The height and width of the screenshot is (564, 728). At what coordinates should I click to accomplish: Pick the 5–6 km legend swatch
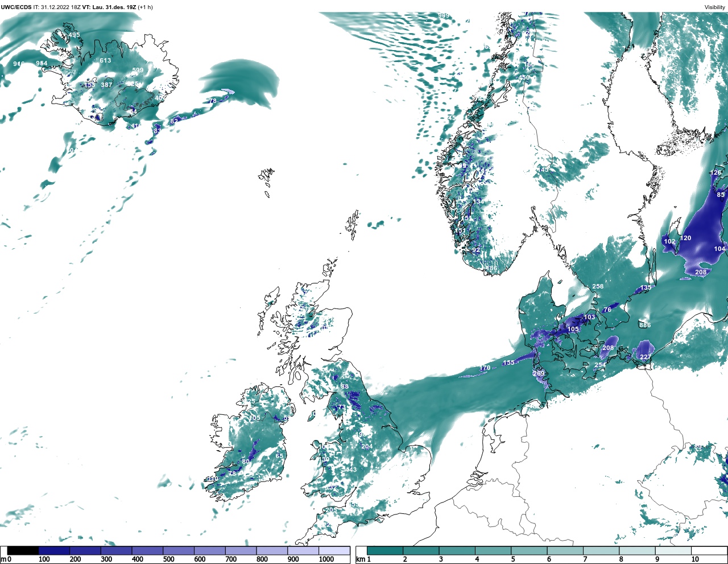tap(529, 550)
